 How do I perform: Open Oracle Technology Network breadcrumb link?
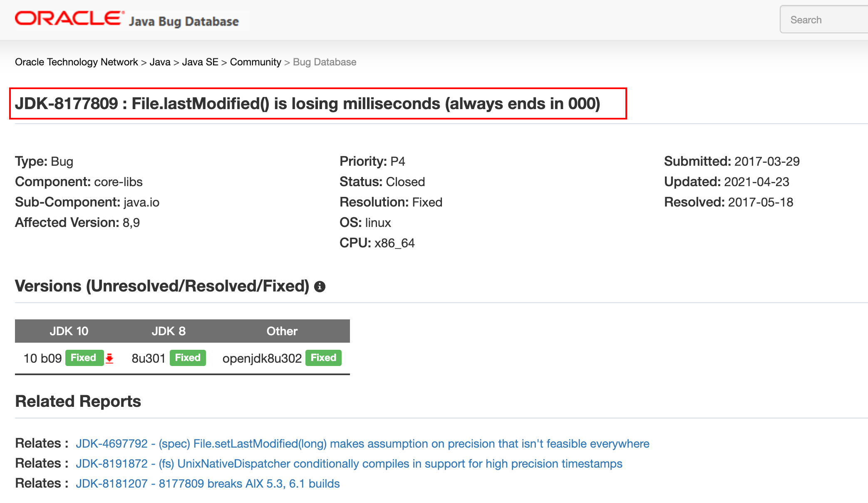[76, 62]
